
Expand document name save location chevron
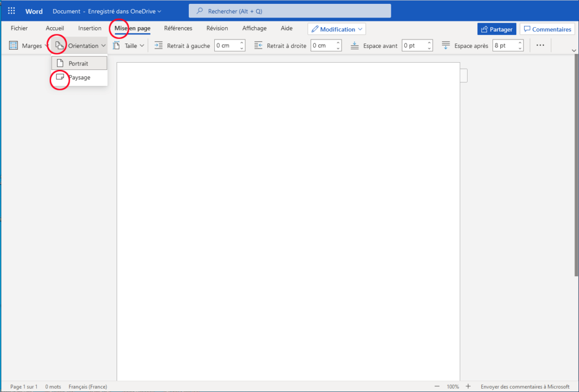click(x=159, y=11)
